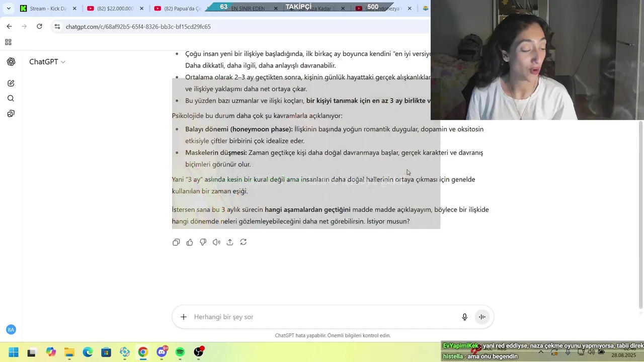Close the (82) $22.000.000 tab

tap(141, 9)
